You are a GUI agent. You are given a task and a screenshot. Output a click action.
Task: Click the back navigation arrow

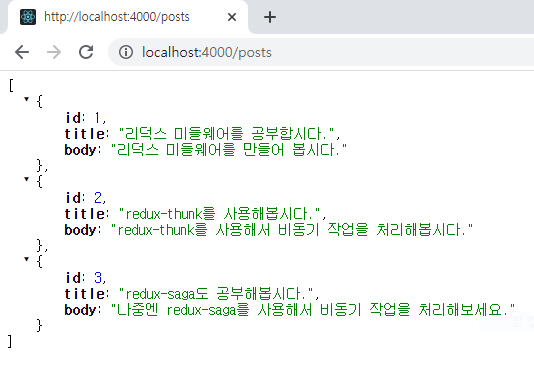22,52
